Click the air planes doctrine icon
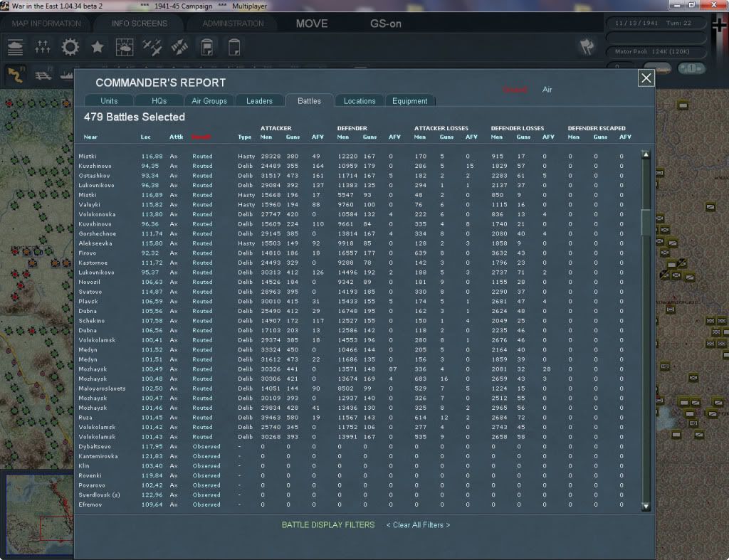This screenshot has height=560, width=729. click(x=152, y=48)
